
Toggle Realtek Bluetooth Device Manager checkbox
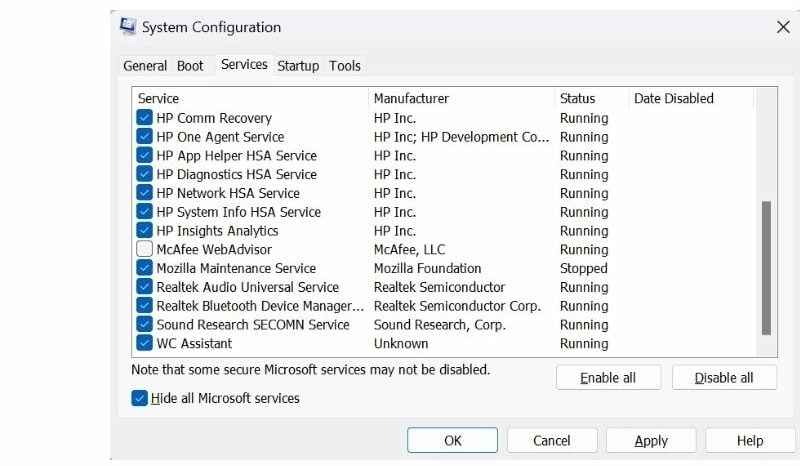(x=144, y=306)
